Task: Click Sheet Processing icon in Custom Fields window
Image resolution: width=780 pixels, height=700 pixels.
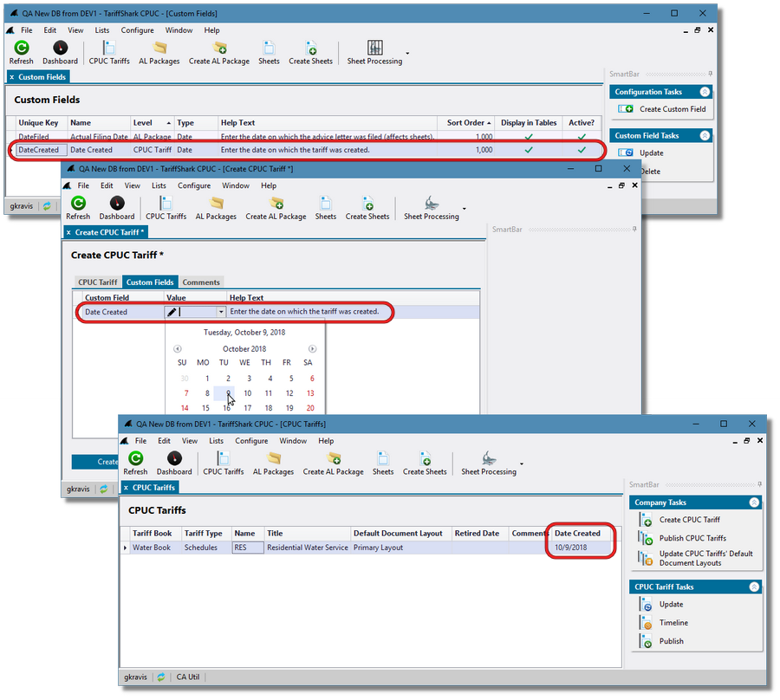Action: tap(375, 48)
